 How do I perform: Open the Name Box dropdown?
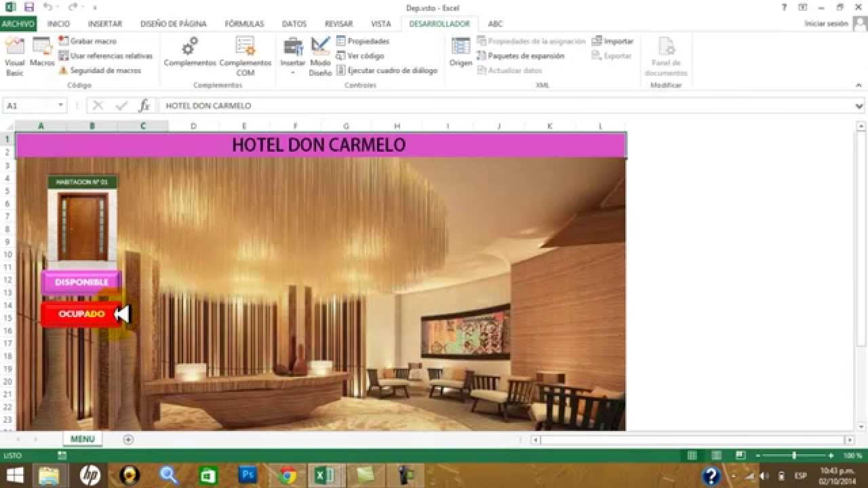(x=60, y=106)
